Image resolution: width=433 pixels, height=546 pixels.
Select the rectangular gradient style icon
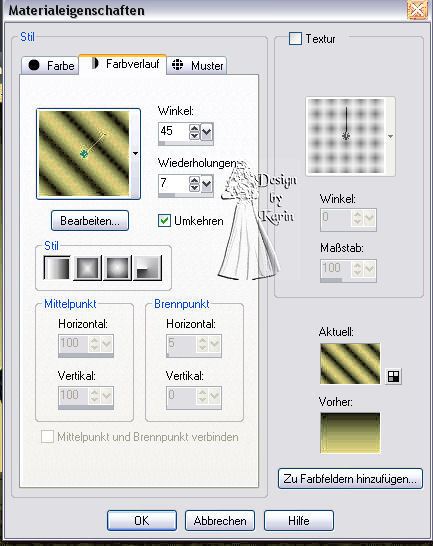(x=87, y=268)
